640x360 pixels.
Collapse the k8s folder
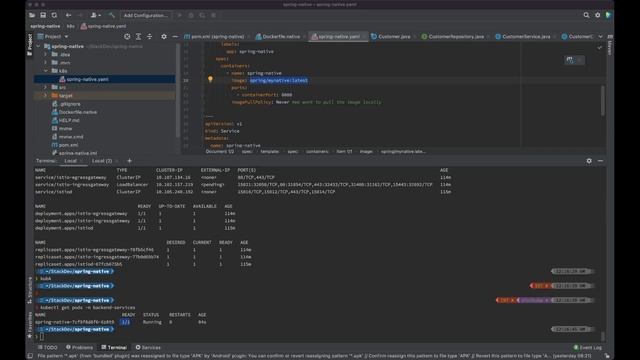[x=46, y=71]
